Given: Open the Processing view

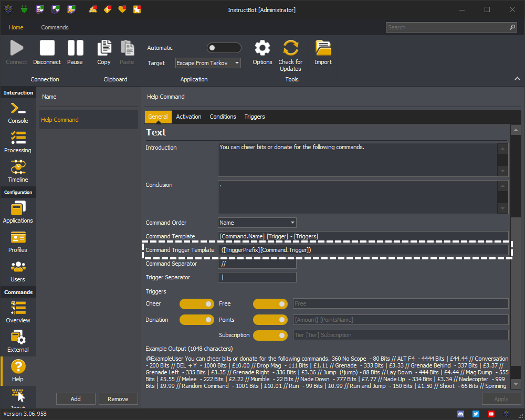Looking at the screenshot, I should (x=18, y=142).
